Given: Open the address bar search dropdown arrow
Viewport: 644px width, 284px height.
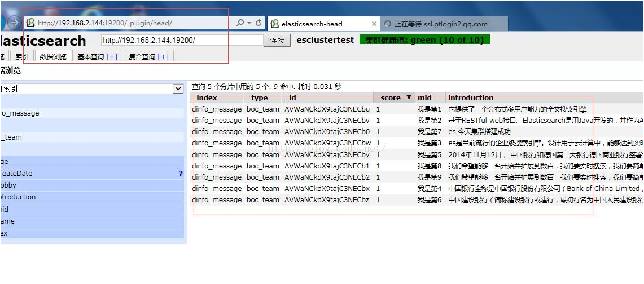Looking at the screenshot, I should 249,23.
